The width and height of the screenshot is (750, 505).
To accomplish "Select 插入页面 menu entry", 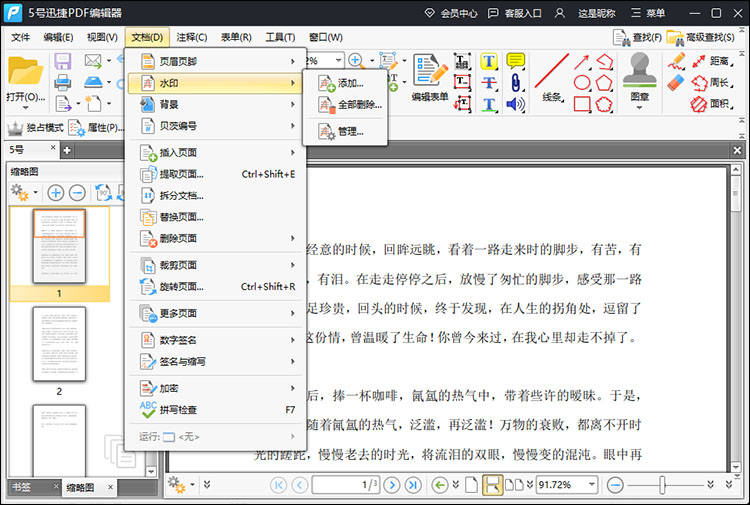I will [x=217, y=153].
